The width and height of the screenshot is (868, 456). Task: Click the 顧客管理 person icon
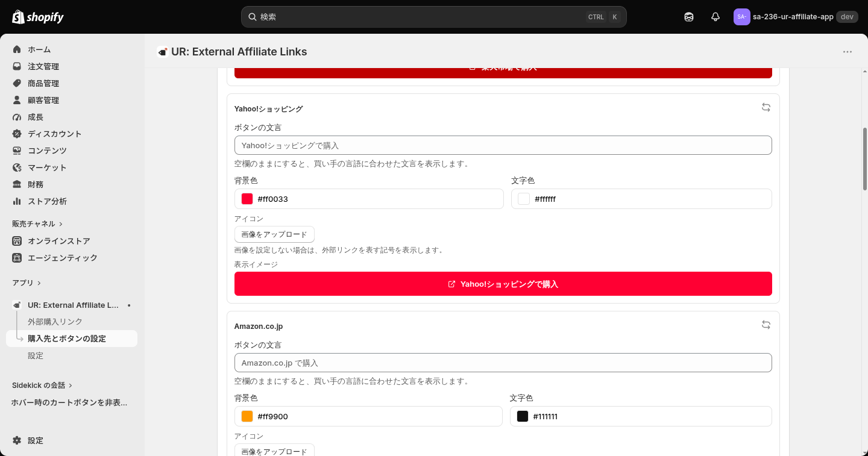17,100
